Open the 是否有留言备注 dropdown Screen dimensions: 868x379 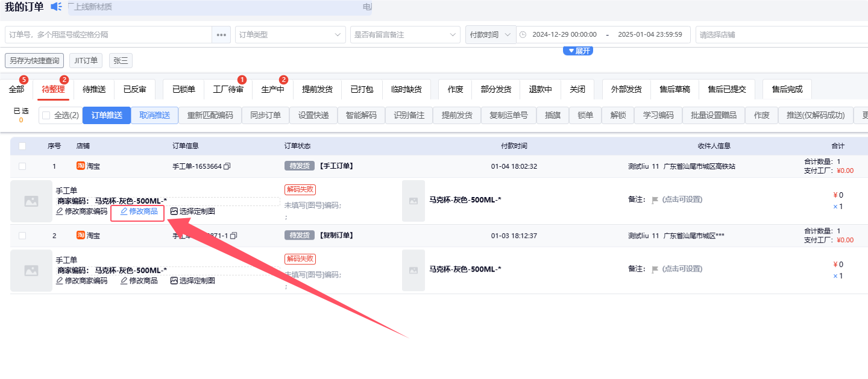[x=405, y=35]
